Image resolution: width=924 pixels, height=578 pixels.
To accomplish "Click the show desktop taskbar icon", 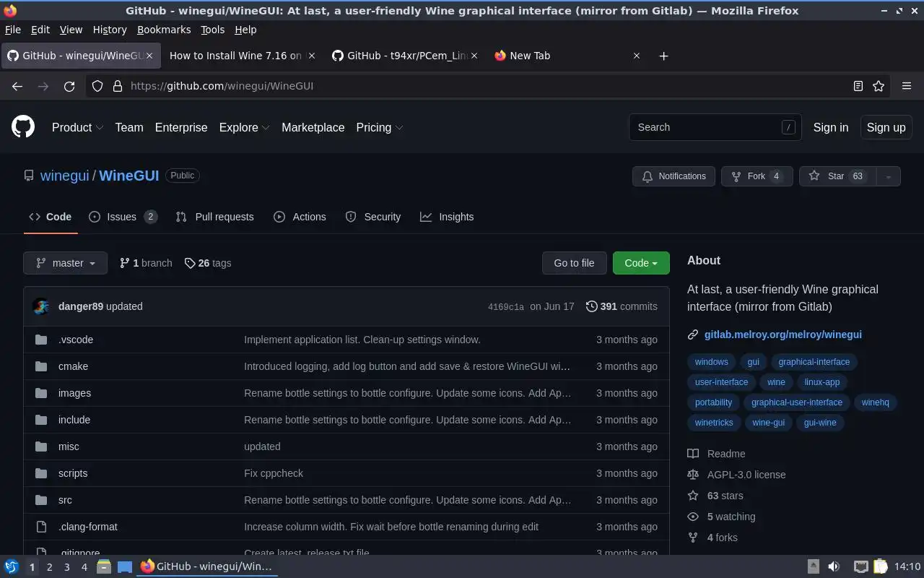I will pos(125,566).
